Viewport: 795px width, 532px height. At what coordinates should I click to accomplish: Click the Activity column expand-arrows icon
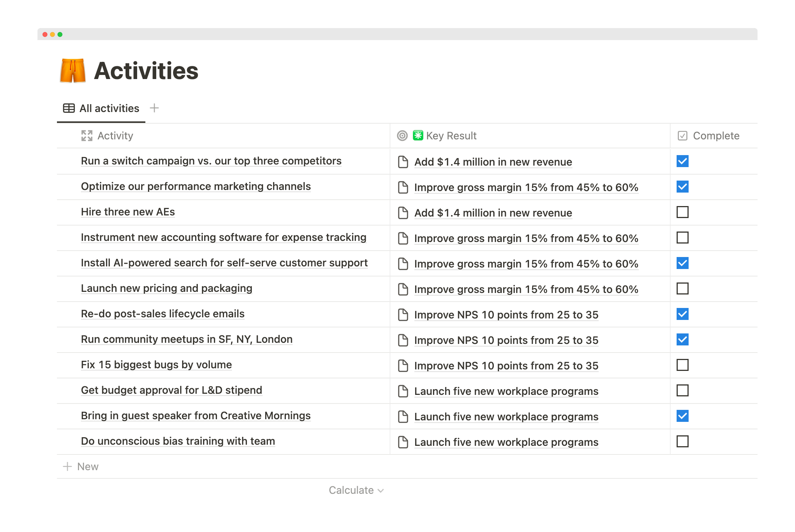tap(87, 136)
